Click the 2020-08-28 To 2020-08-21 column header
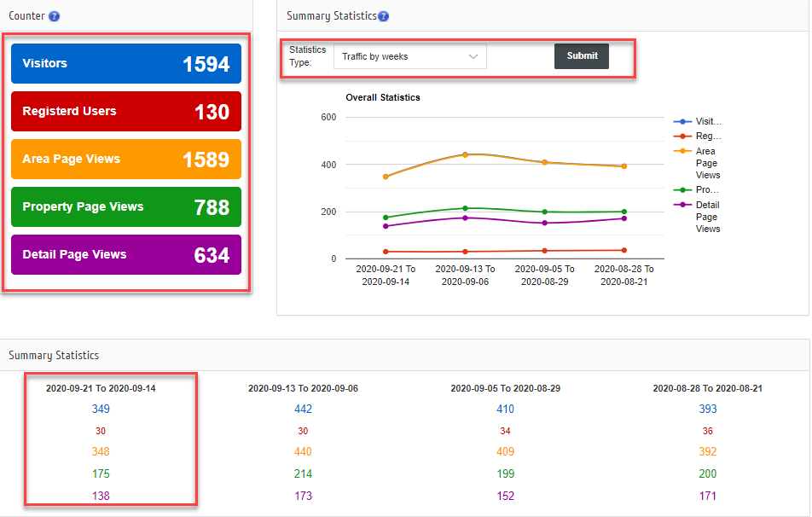Viewport: 812px width, 517px height. point(708,388)
